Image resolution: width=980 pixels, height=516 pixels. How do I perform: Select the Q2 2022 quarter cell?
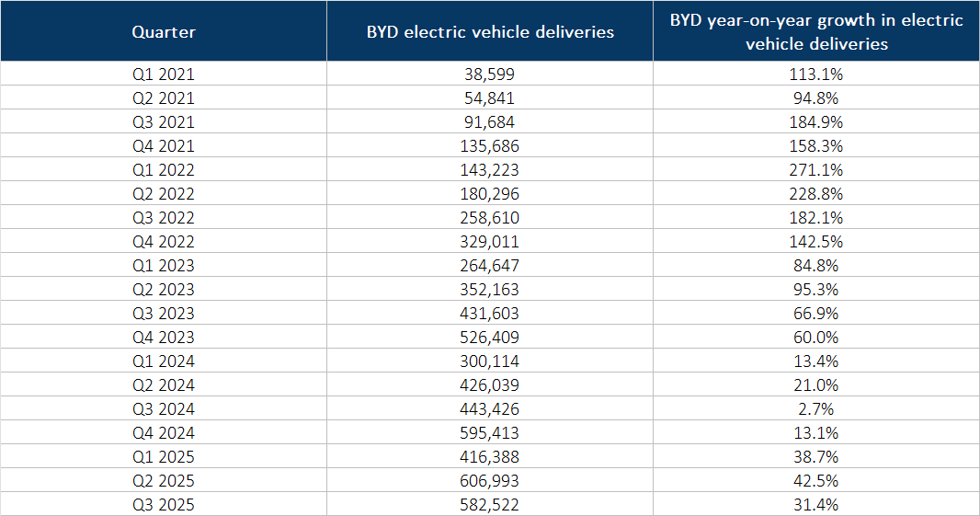(x=164, y=193)
